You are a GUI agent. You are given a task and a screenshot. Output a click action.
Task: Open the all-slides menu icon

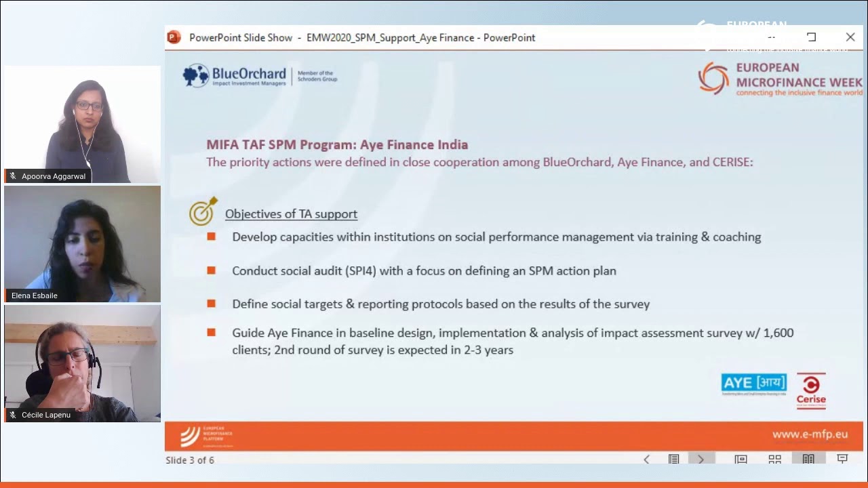point(673,460)
